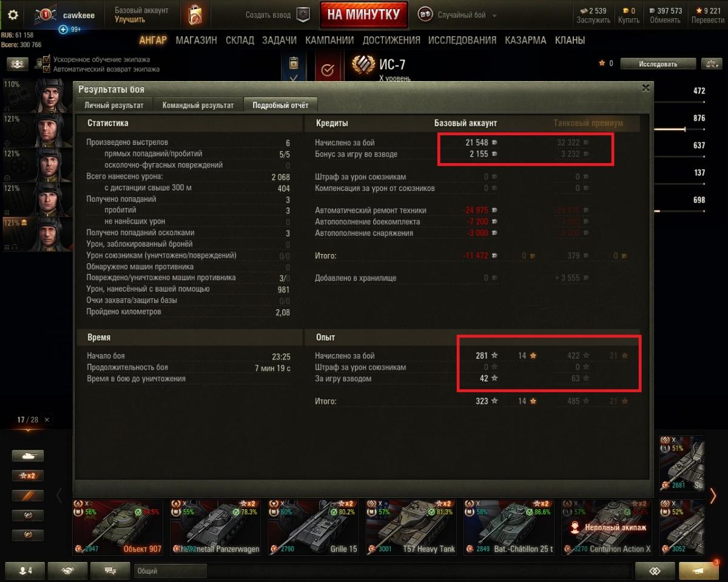
Task: Clear the 17/28 carousel filter
Action: (47, 420)
